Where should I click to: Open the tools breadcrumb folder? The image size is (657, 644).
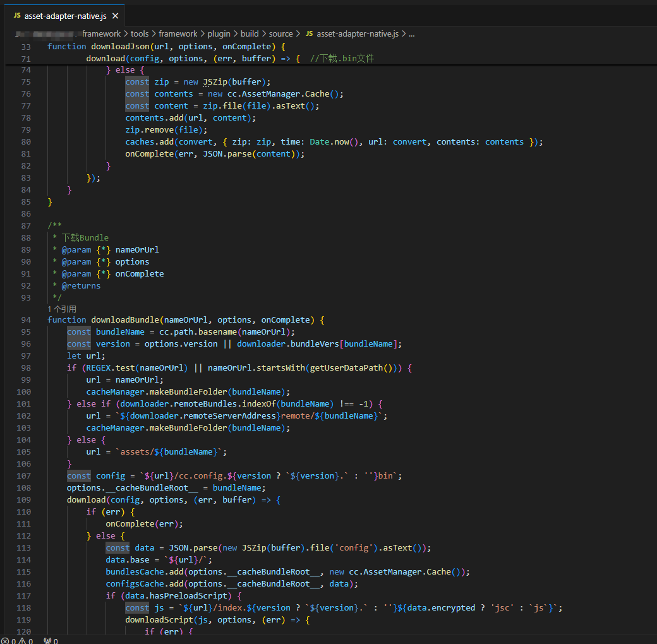tap(140, 33)
